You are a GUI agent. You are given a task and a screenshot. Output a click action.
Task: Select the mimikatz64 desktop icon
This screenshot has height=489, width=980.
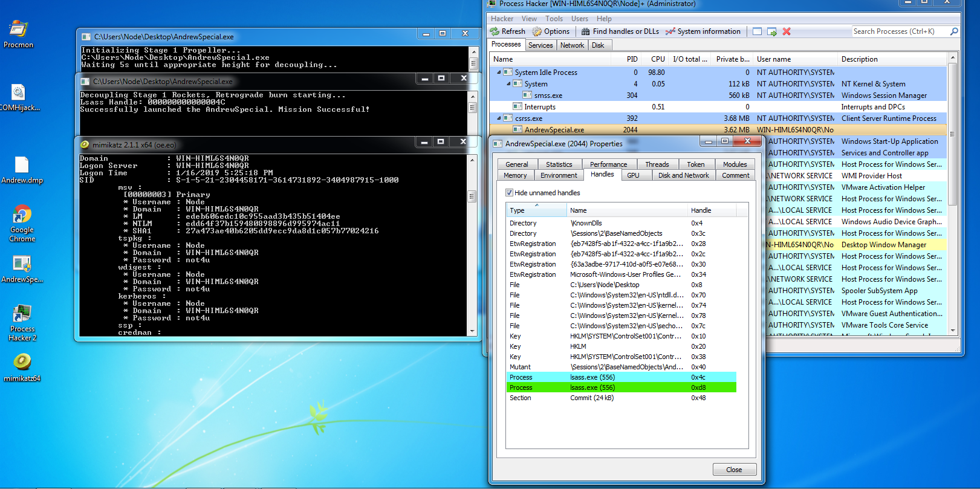point(22,368)
